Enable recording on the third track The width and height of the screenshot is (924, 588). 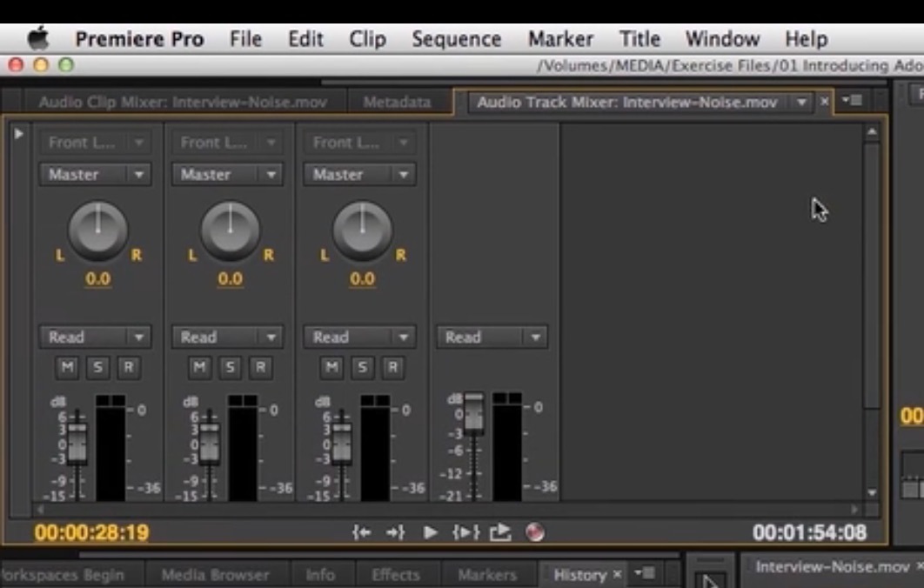[x=393, y=368]
